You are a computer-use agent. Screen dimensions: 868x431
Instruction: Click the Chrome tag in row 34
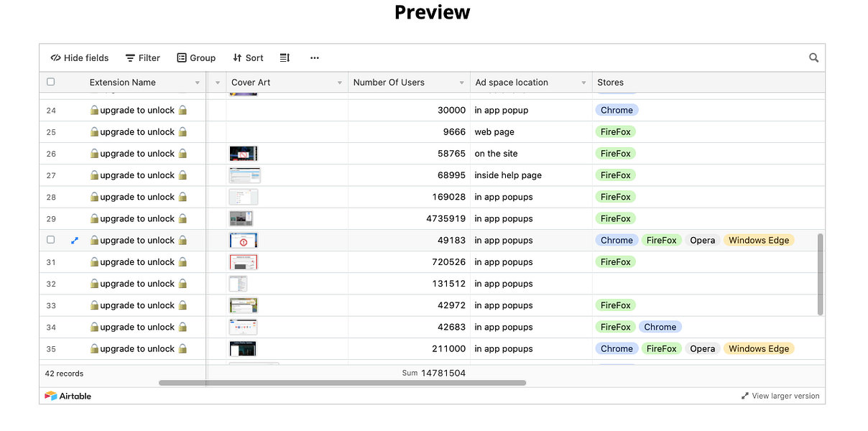[660, 327]
